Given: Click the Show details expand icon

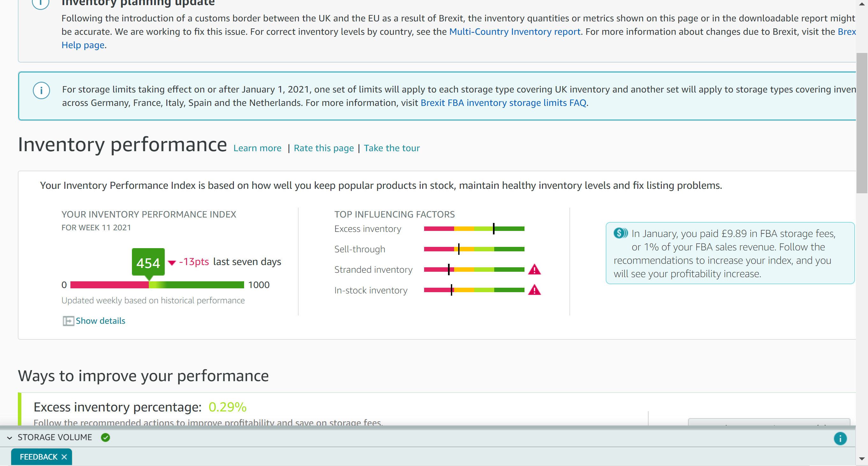Looking at the screenshot, I should point(68,321).
